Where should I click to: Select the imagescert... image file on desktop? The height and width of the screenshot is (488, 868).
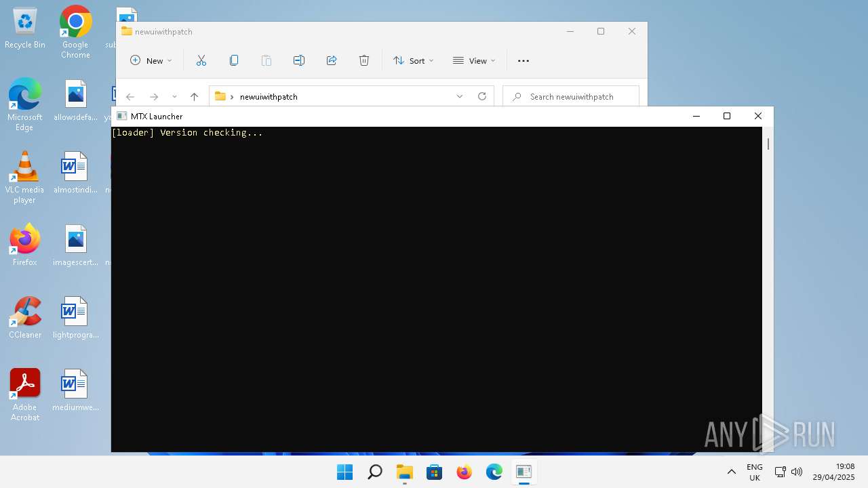pos(75,245)
